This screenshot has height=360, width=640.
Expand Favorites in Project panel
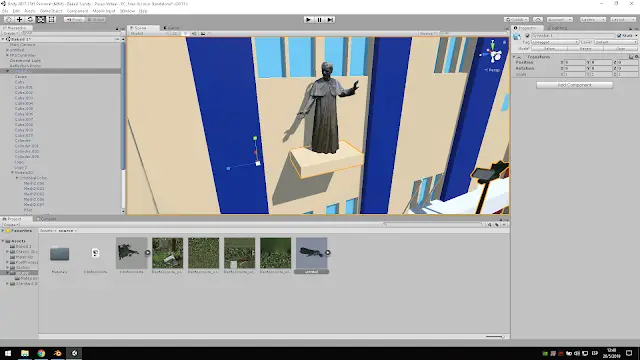3,231
